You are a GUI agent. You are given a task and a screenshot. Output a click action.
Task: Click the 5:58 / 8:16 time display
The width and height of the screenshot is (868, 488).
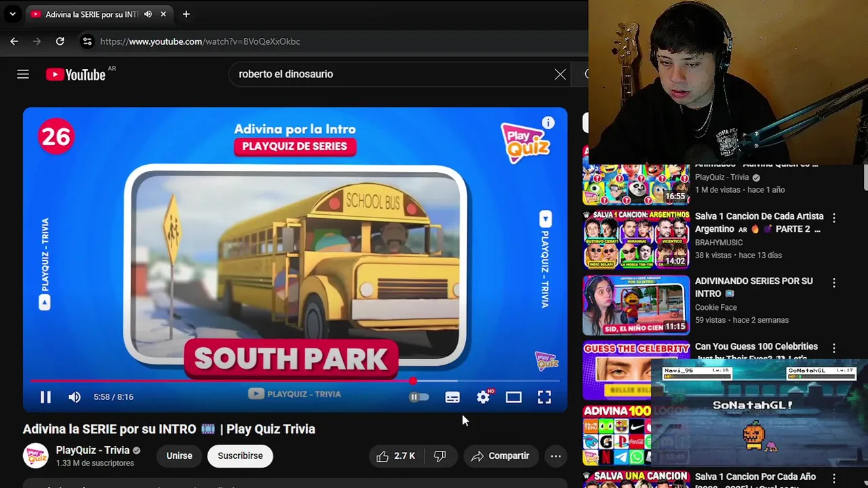[113, 397]
